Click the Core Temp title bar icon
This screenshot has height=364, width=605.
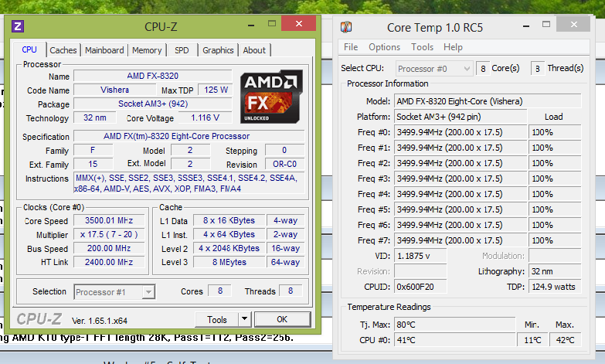(x=346, y=27)
